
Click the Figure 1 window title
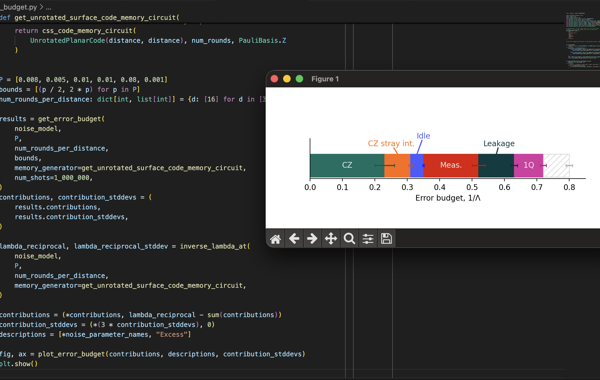point(325,79)
